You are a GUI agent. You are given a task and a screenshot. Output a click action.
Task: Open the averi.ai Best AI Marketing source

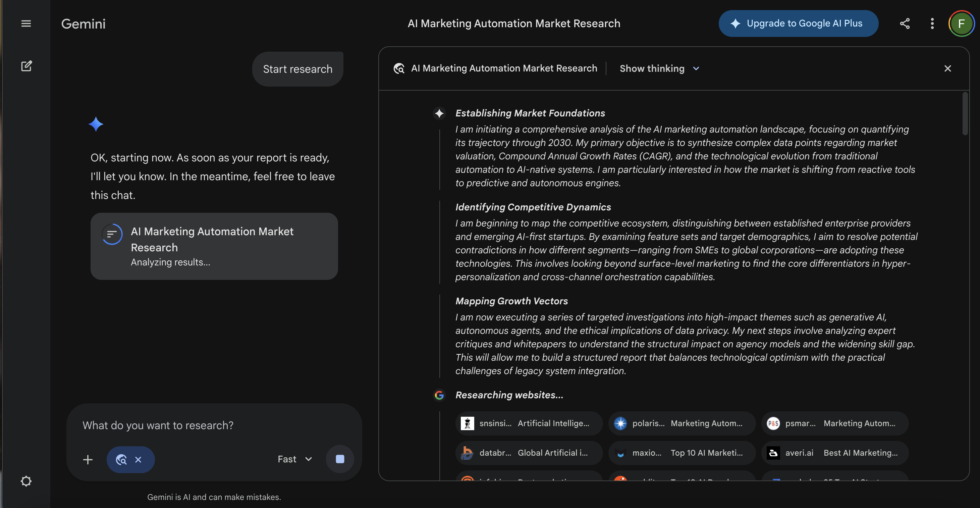835,453
